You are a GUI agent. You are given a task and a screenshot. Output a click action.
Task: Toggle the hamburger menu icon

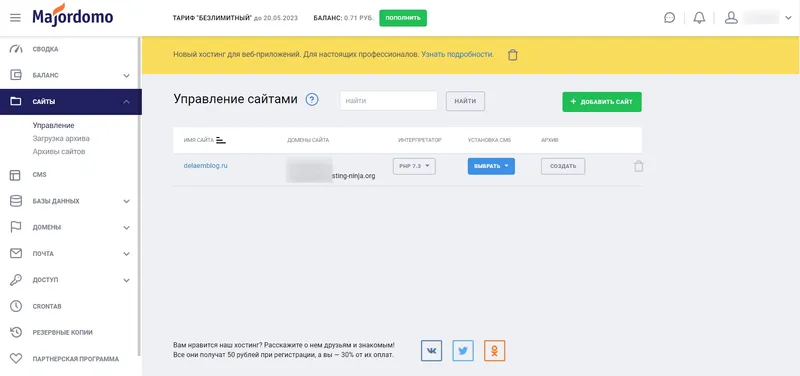(x=16, y=18)
